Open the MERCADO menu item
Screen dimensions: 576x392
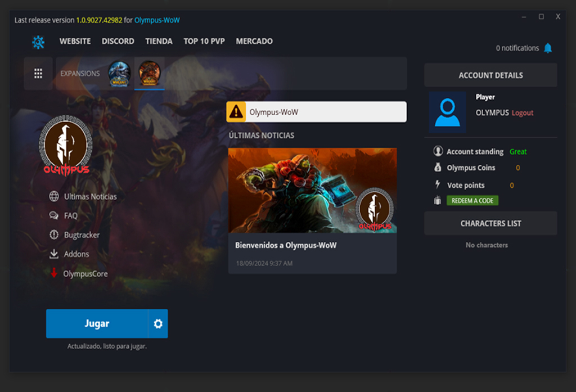click(254, 41)
